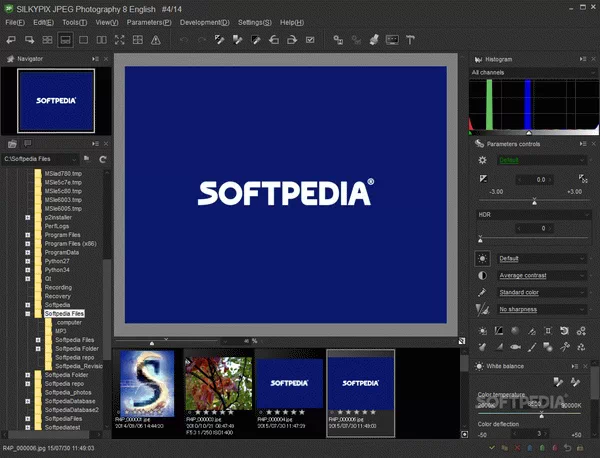Click the checkmark development reservation icon

310,40
